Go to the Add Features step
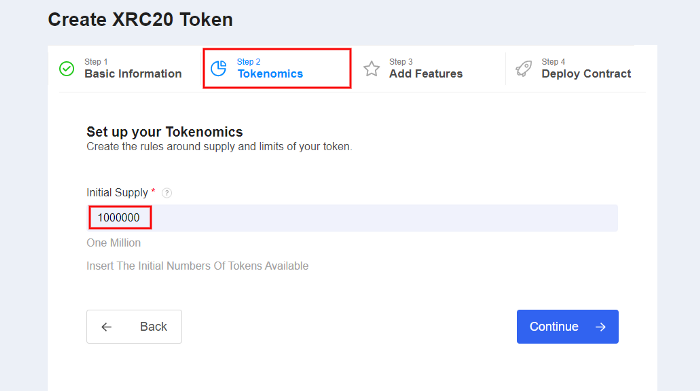 coord(426,74)
